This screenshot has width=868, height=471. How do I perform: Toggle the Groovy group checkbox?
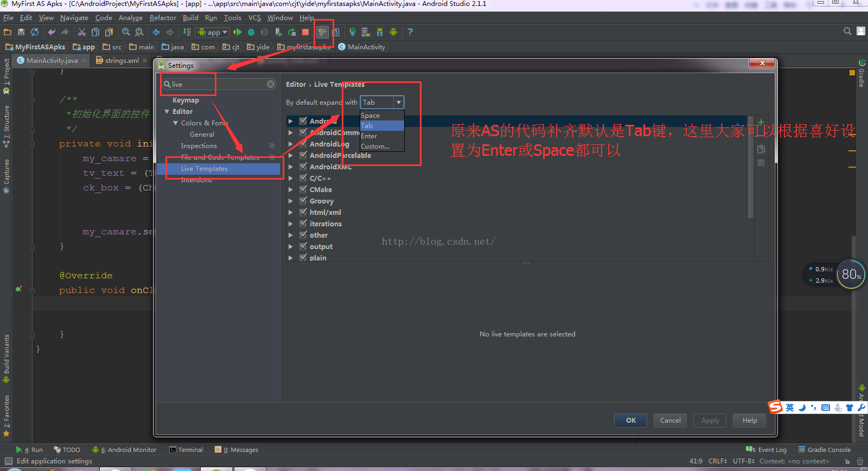click(x=303, y=201)
